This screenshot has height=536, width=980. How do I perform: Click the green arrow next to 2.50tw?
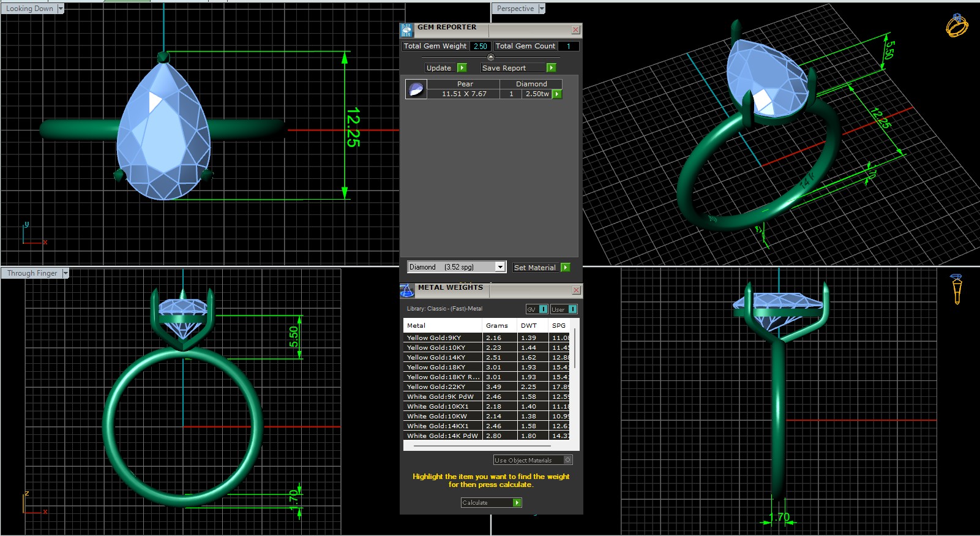click(x=557, y=94)
